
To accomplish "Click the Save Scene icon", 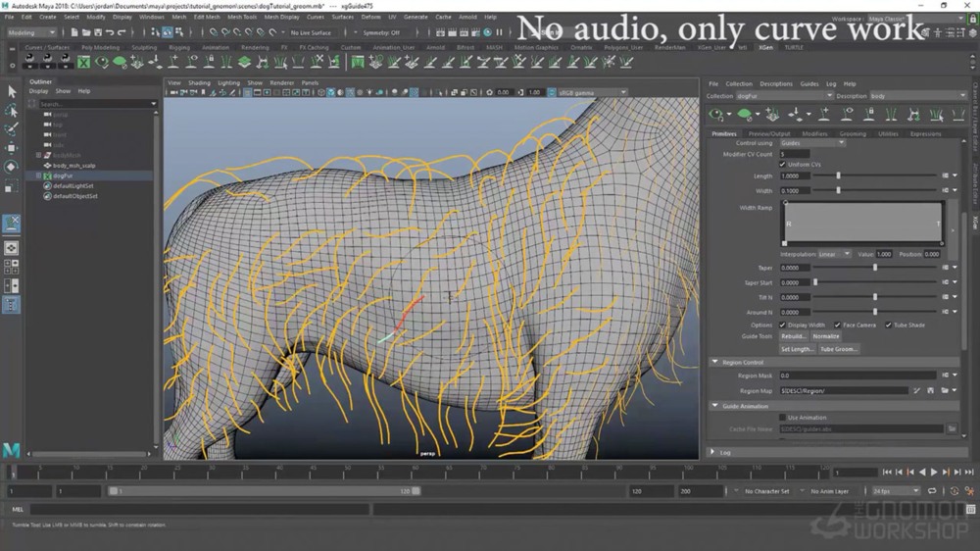I will tap(98, 32).
